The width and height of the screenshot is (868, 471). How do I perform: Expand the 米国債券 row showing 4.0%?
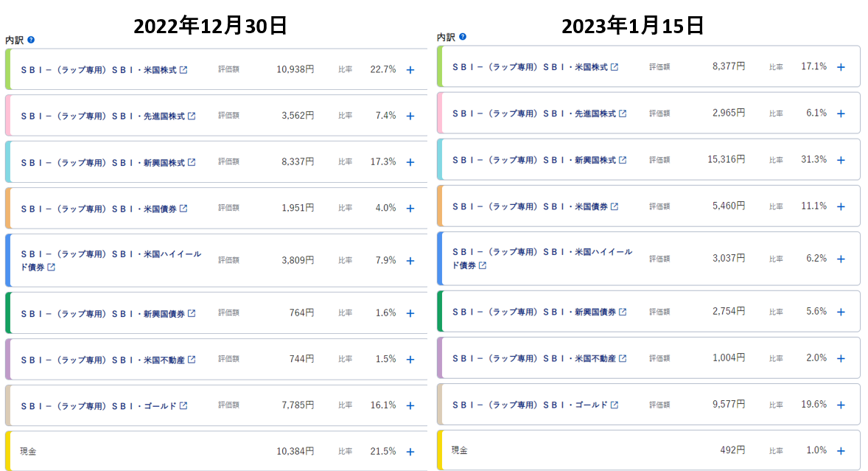pos(410,209)
